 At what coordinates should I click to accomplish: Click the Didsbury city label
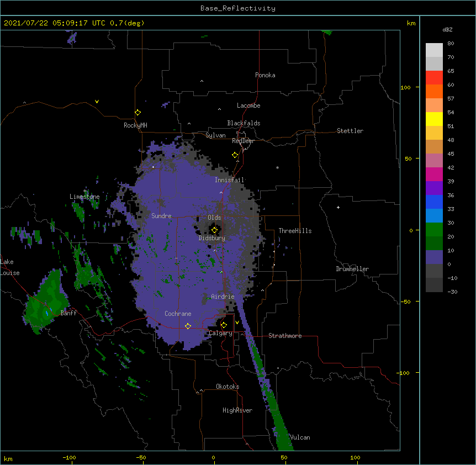click(212, 238)
